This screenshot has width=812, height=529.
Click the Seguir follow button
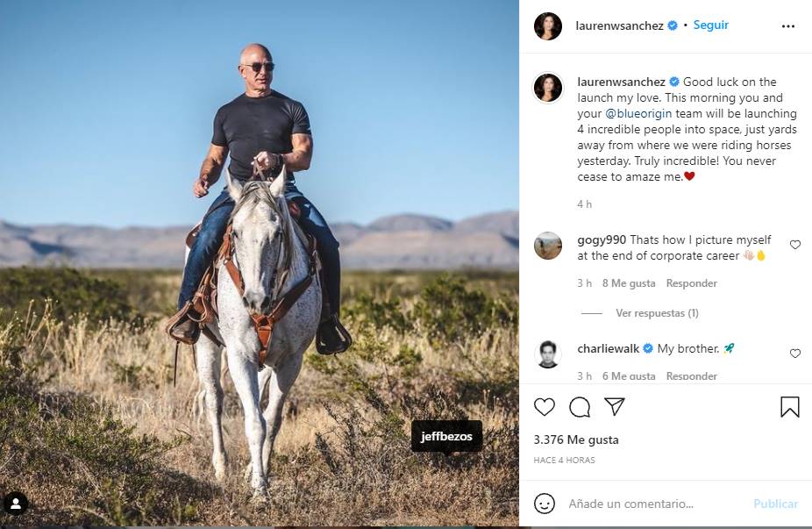710,25
